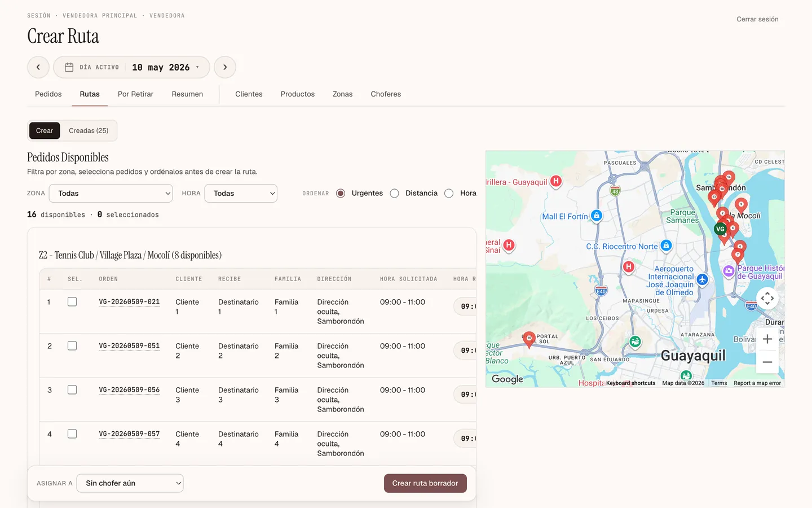The width and height of the screenshot is (812, 508).
Task: Show Creadas (25) routes
Action: point(89,130)
